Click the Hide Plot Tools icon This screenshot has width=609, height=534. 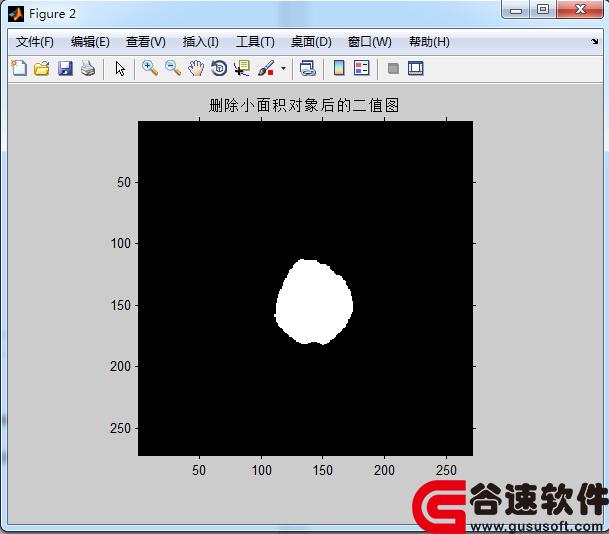pos(393,69)
